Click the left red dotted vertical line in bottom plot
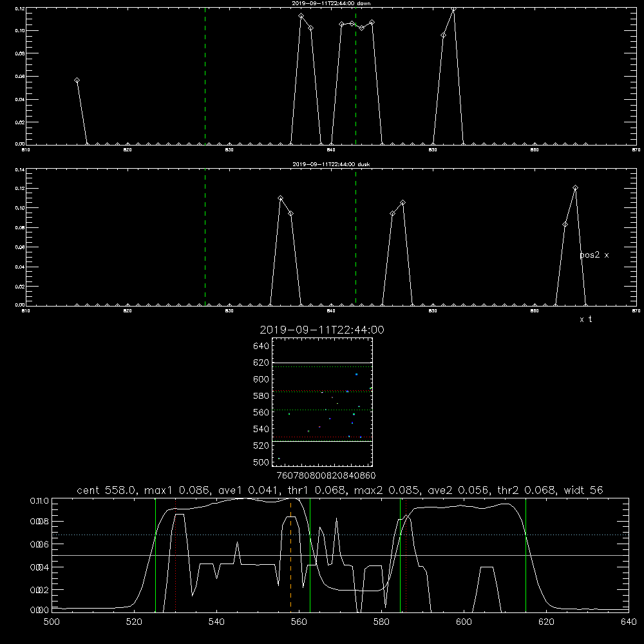The width and height of the screenshot is (644, 644). [176, 555]
